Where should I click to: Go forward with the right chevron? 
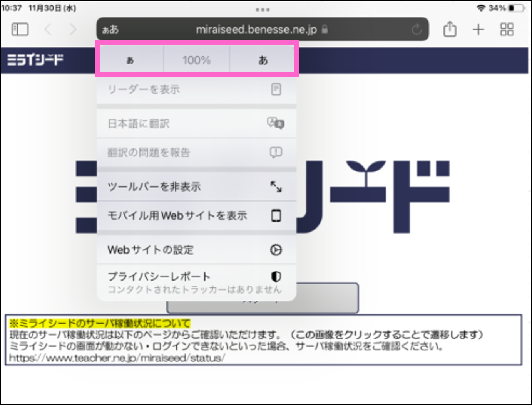coord(72,29)
